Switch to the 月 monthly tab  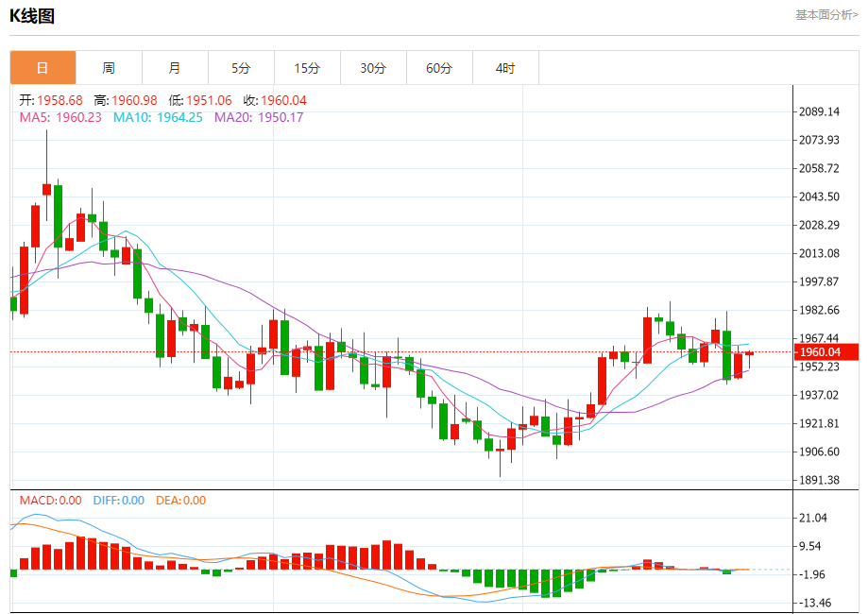click(x=175, y=68)
